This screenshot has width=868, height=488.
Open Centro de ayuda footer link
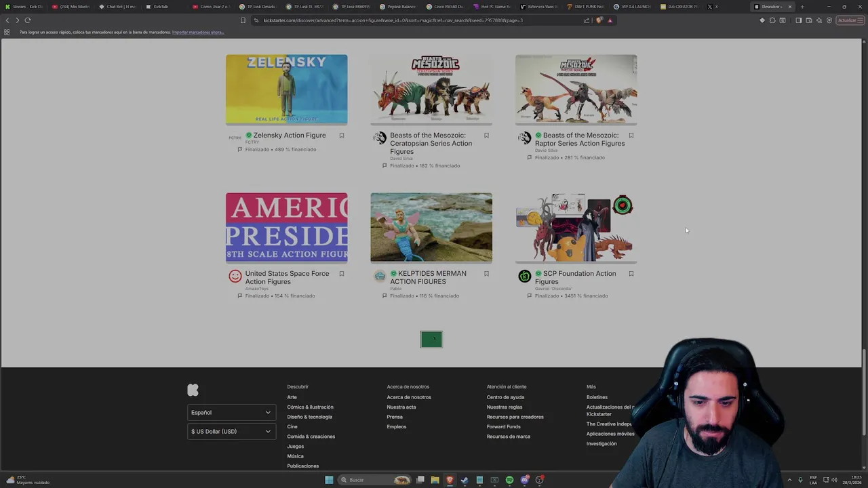[505, 397]
